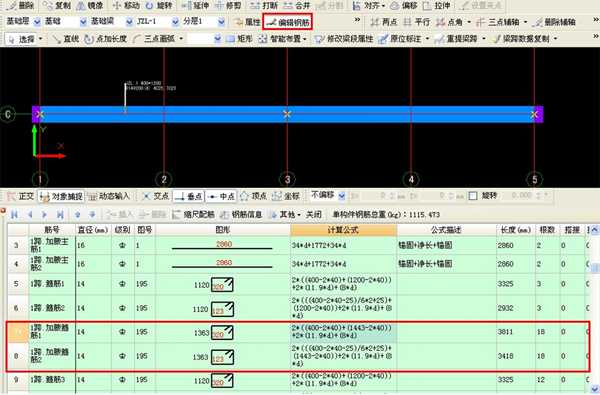Choose the 三点画弧 arc tool
600x395 pixels.
tap(157, 39)
